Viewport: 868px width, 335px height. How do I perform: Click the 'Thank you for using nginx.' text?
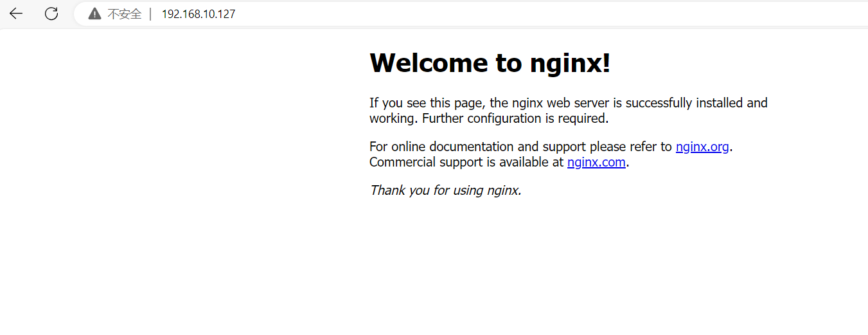445,190
